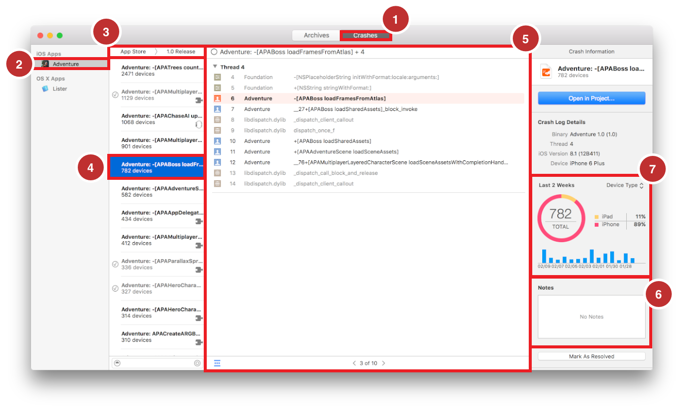Collapse the Thread 4 disclosure triangle
682x412 pixels.
(215, 67)
